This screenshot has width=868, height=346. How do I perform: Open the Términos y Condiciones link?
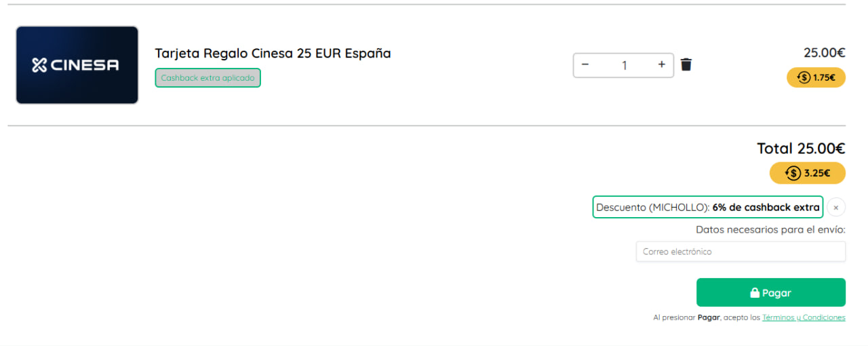pyautogui.click(x=804, y=318)
